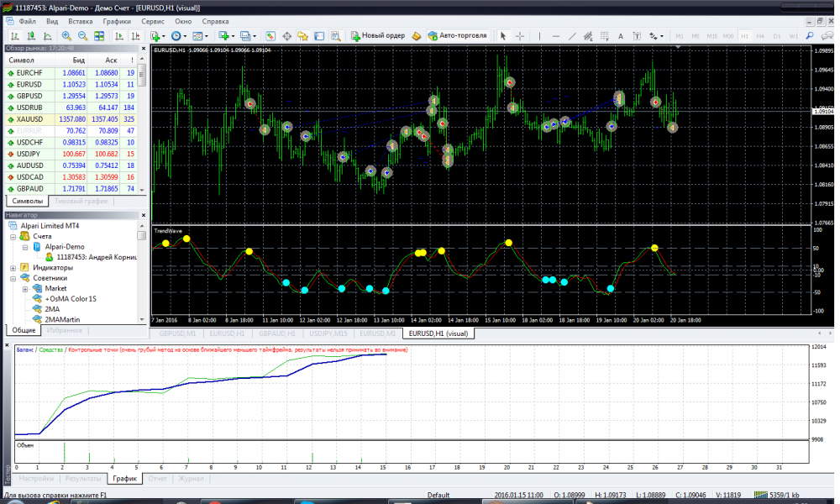Create a new chart window icon
Viewport: 840px width, 504px height.
tap(223, 36)
